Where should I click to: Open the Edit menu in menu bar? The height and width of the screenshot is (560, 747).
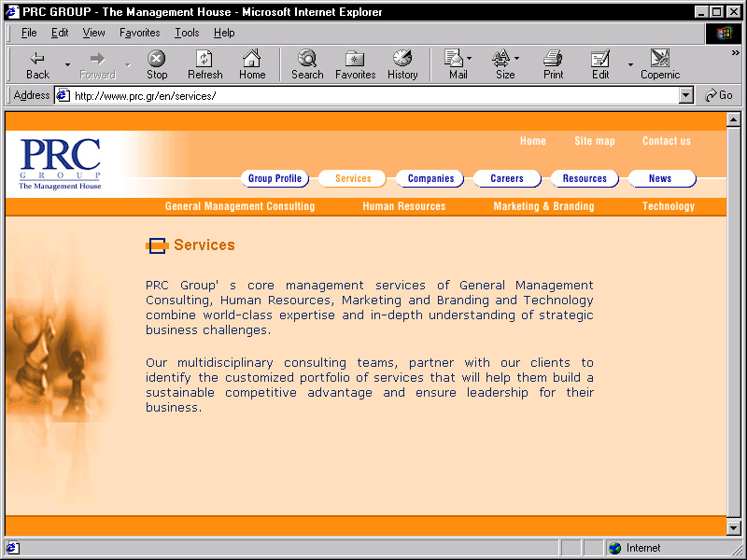pos(60,33)
